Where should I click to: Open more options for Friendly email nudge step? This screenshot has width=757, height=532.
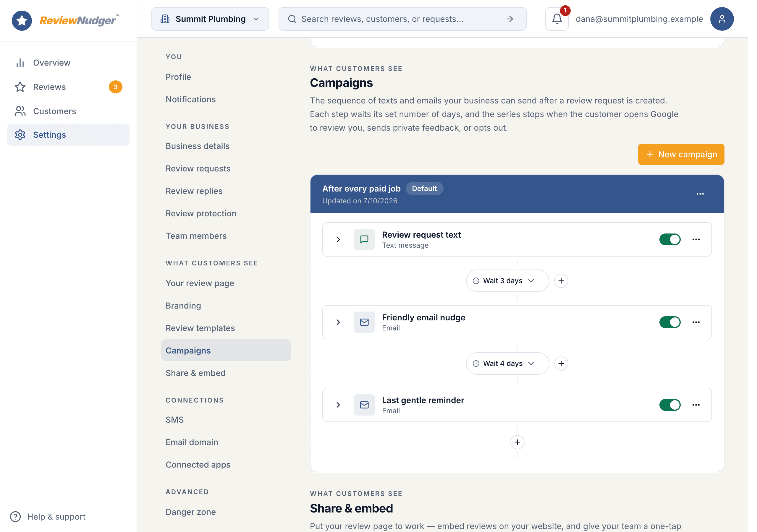(704, 326)
